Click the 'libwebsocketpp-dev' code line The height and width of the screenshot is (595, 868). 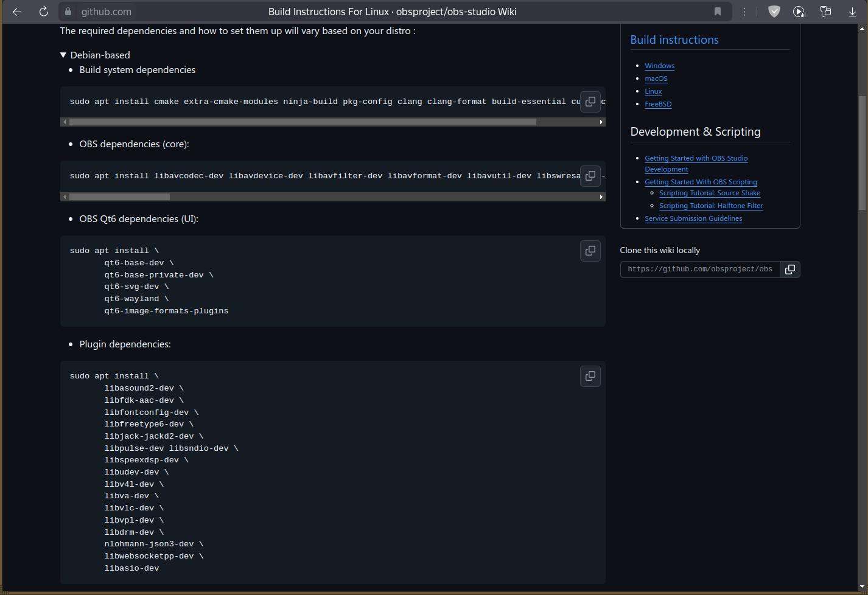click(154, 556)
